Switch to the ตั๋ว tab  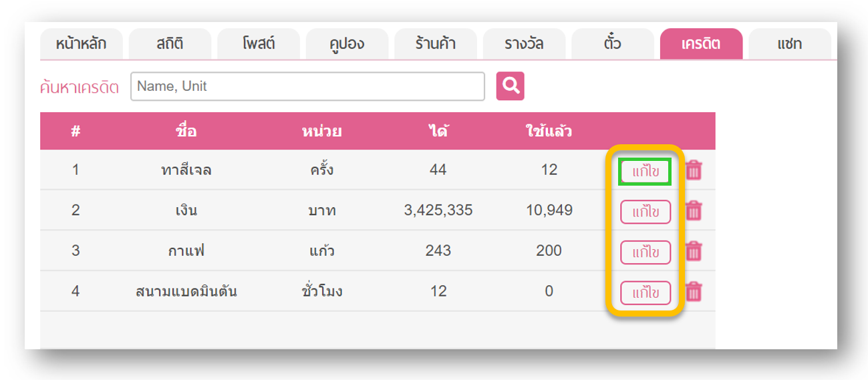coord(613,45)
